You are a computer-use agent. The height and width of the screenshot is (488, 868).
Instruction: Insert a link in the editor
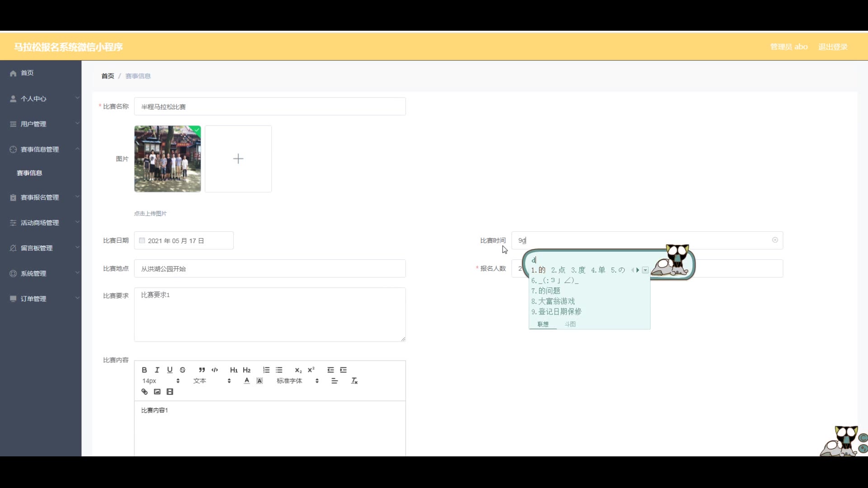pos(145,392)
